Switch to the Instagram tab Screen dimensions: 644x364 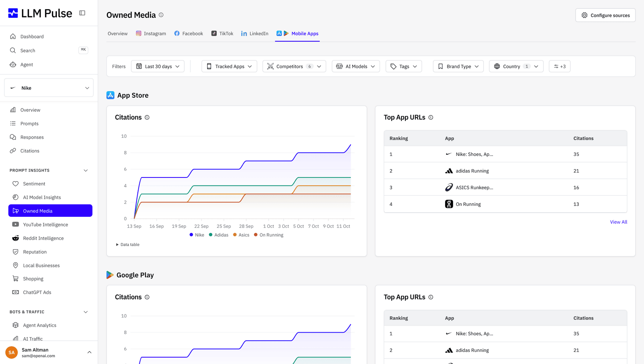click(151, 33)
